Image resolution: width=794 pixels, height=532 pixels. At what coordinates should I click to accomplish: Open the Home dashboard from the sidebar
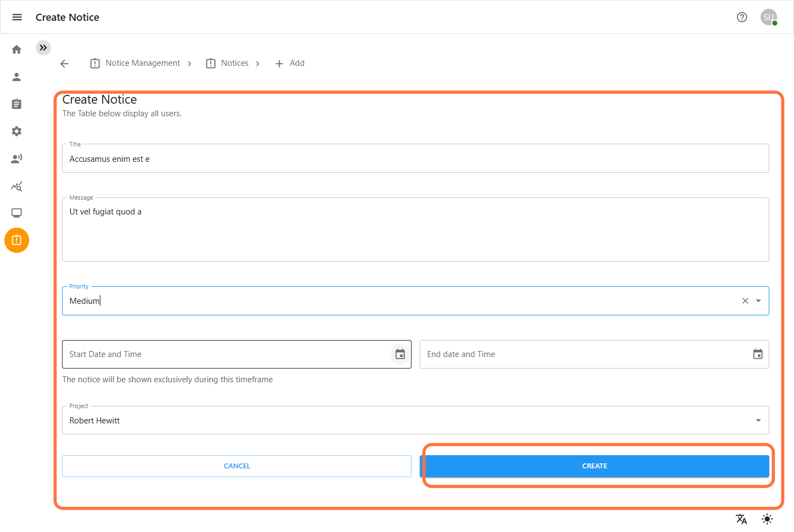16,49
